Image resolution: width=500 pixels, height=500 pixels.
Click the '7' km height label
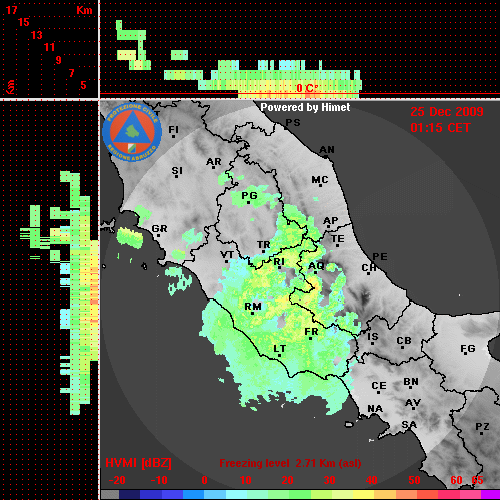click(x=71, y=73)
